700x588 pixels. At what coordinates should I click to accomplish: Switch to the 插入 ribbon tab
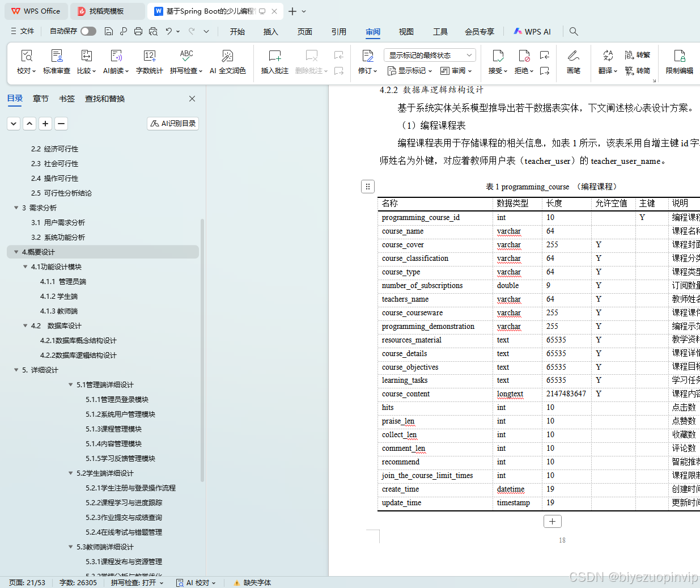[x=270, y=32]
